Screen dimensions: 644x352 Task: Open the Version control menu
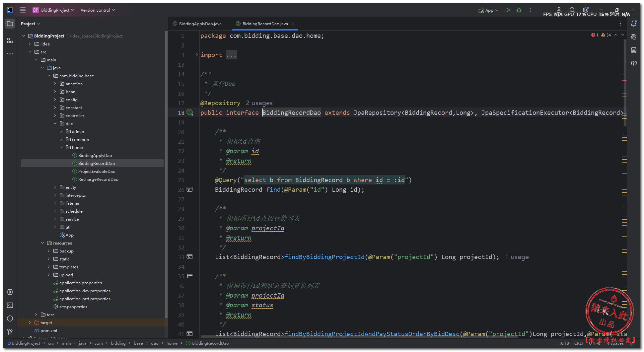pos(98,10)
